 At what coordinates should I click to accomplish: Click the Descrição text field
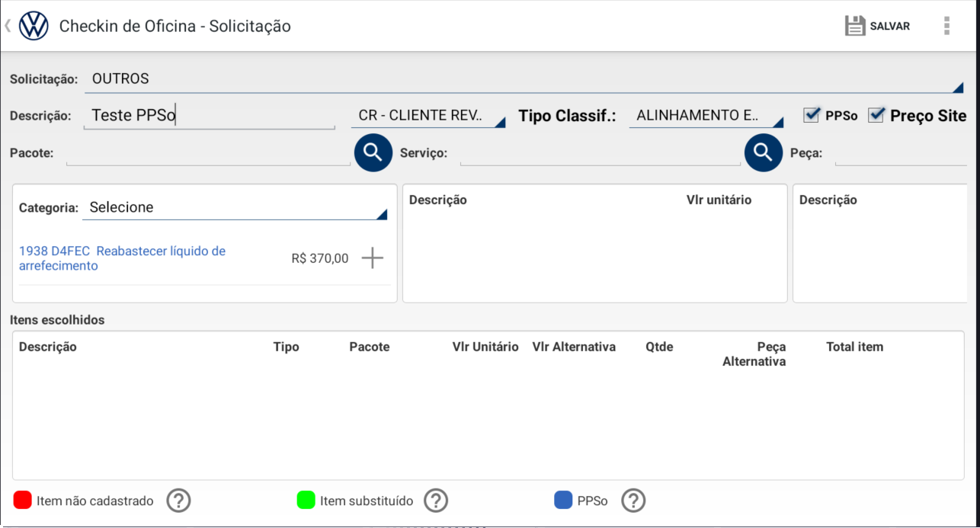[209, 116]
